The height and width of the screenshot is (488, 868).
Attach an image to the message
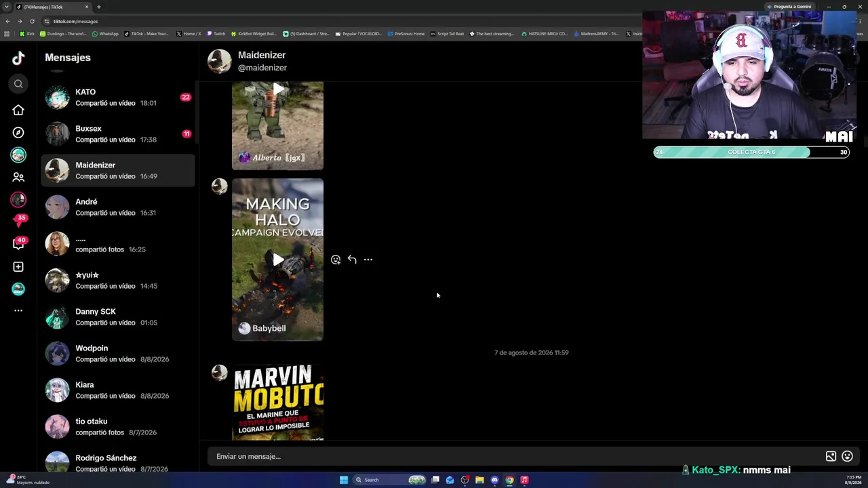coord(831,456)
